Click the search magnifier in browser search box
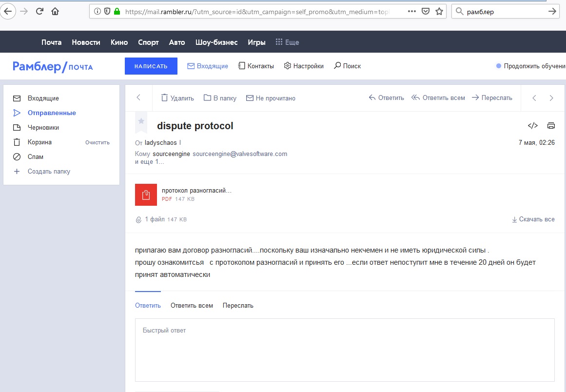566x392 pixels. (460, 12)
